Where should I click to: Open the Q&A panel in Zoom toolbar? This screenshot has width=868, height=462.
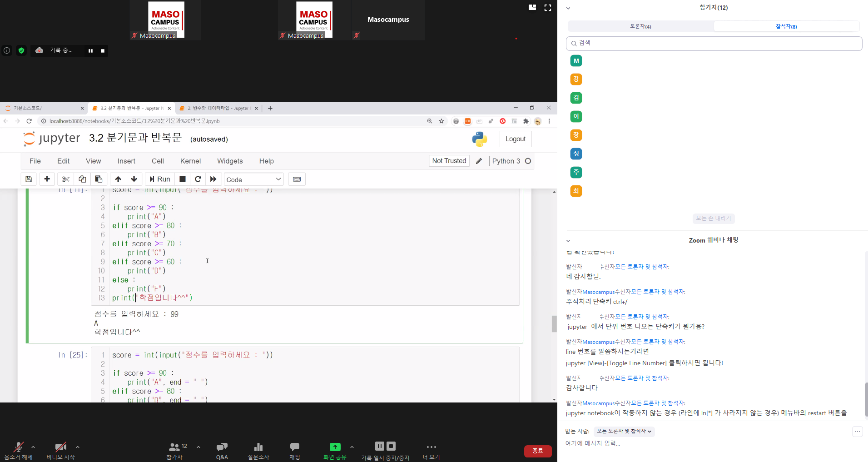(x=222, y=450)
